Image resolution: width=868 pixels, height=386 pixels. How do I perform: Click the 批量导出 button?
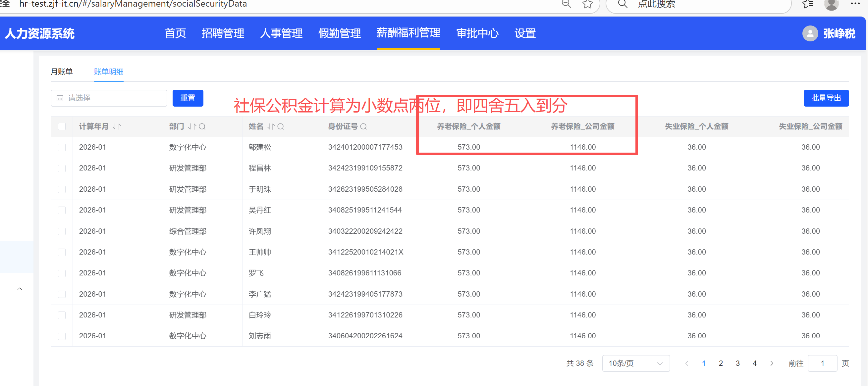tap(826, 98)
